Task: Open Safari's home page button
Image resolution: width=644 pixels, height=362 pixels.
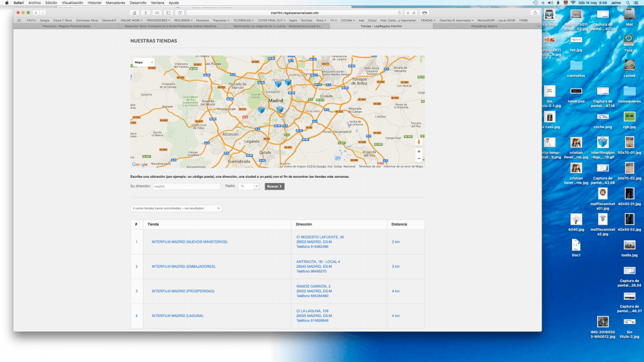Action: coord(134,13)
